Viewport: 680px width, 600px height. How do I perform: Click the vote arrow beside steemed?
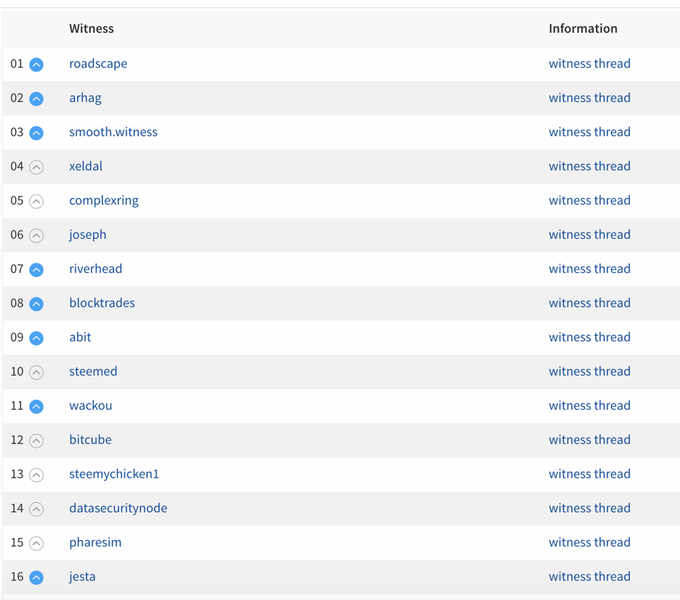36,372
